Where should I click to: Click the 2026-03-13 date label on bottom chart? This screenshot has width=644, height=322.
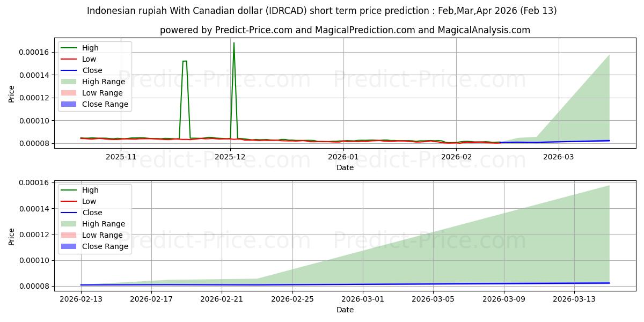pyautogui.click(x=574, y=299)
